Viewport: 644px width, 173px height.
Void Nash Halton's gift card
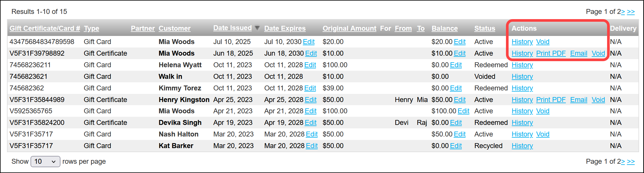(x=543, y=134)
